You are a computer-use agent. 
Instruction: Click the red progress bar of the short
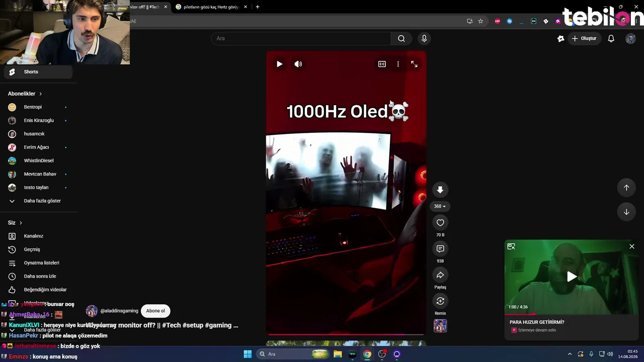346,334
